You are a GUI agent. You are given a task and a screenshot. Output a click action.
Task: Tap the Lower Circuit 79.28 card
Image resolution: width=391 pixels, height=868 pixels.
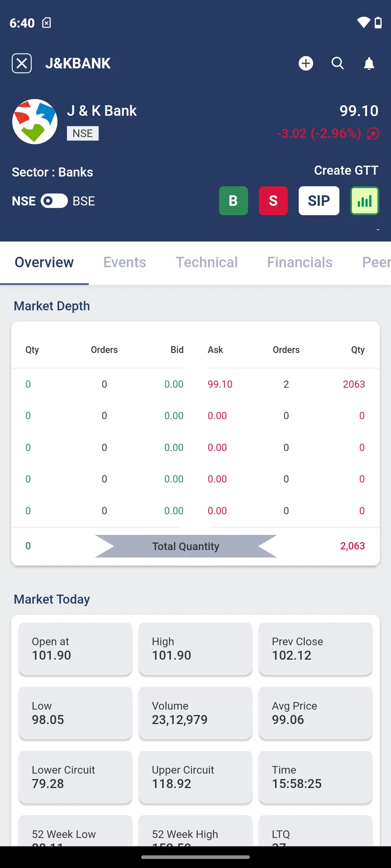coord(75,777)
